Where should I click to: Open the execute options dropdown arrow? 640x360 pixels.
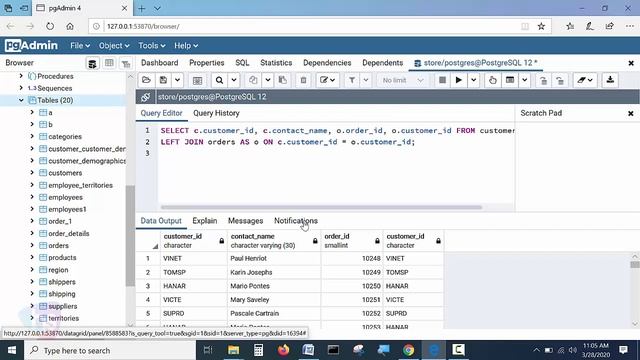(473, 80)
